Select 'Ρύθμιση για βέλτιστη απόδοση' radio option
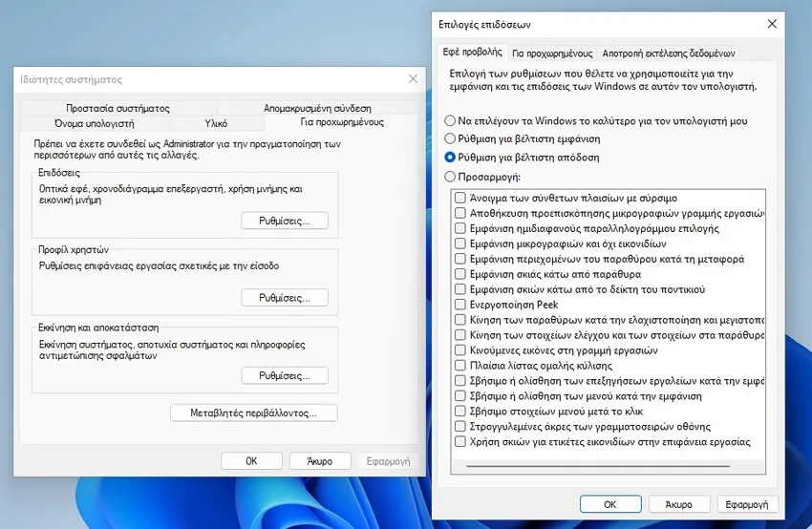812x529 pixels. (450, 158)
